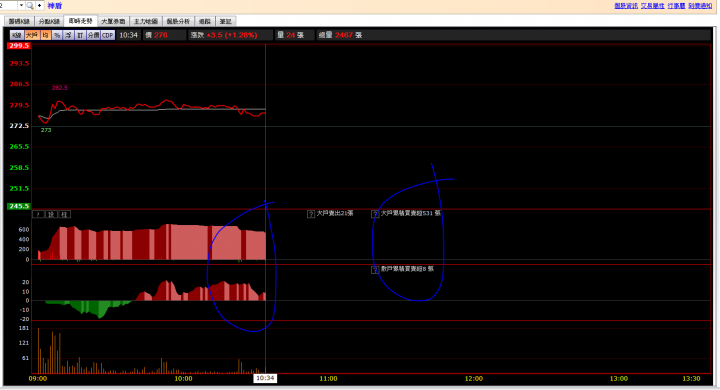Screen dimensions: 720x390
Task: Select the 即時走勢 tab
Action: [x=81, y=21]
